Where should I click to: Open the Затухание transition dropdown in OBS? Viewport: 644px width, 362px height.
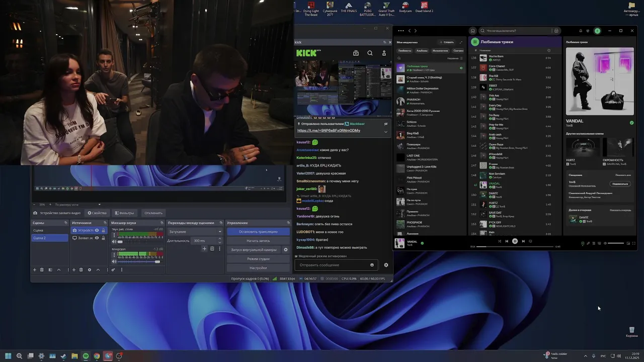point(195,232)
